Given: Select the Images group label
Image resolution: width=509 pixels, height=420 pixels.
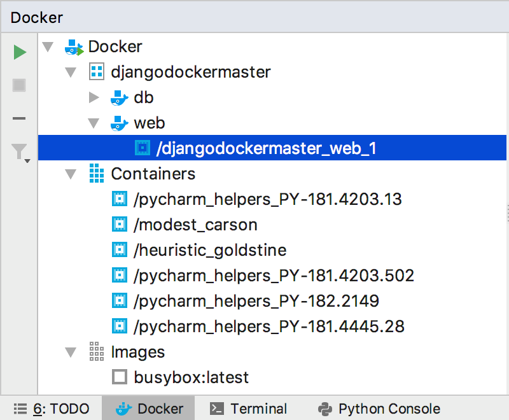Looking at the screenshot, I should click(138, 353).
